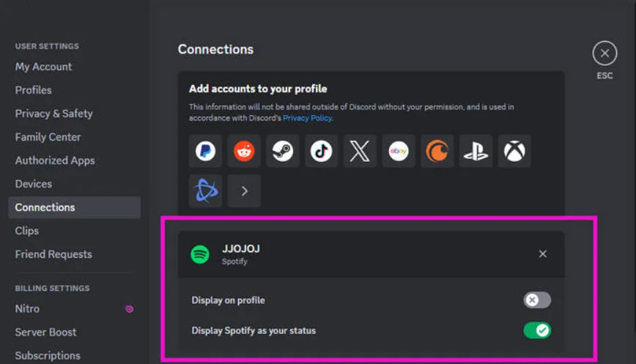Connect an X (Twitter) account
636x364 pixels.
point(360,151)
